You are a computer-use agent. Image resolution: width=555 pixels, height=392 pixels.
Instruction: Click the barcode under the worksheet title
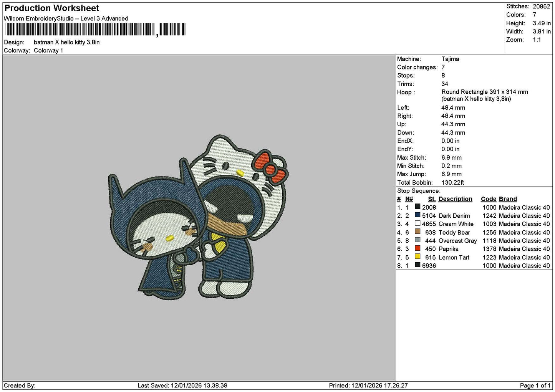[x=95, y=30]
